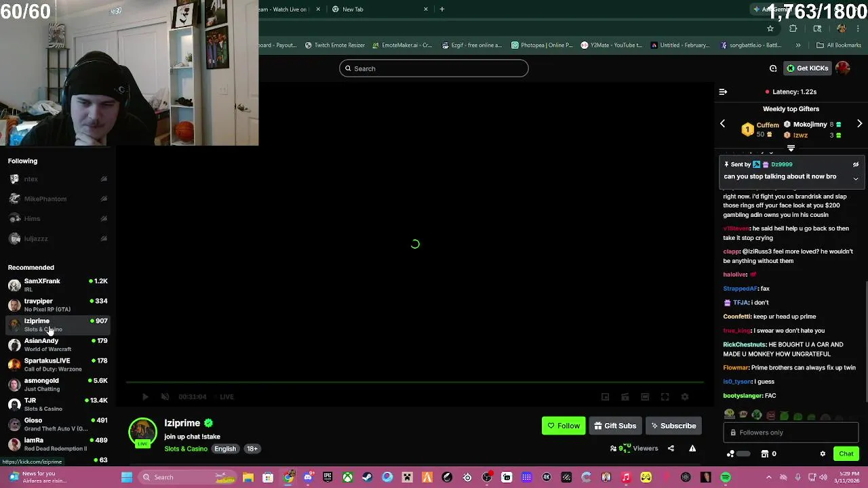Open travpiper recommended channel
The height and width of the screenshot is (488, 868).
(58, 305)
